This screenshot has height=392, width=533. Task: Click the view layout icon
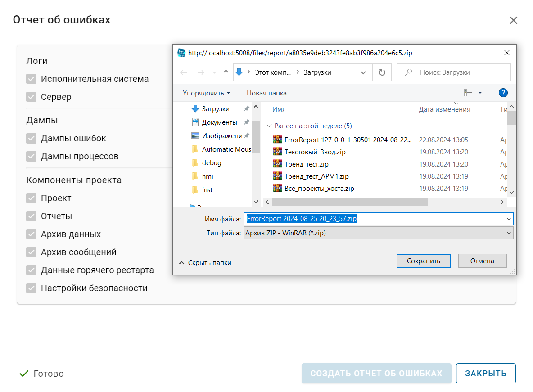click(x=468, y=93)
